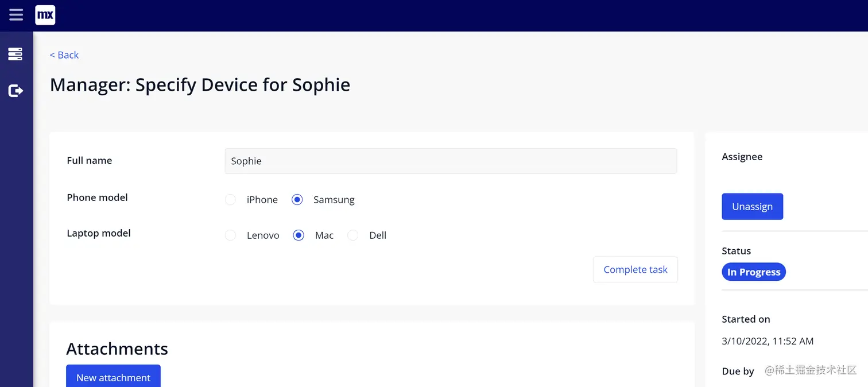This screenshot has height=387, width=868.
Task: Click the Mendix mx logo
Action: pos(45,15)
